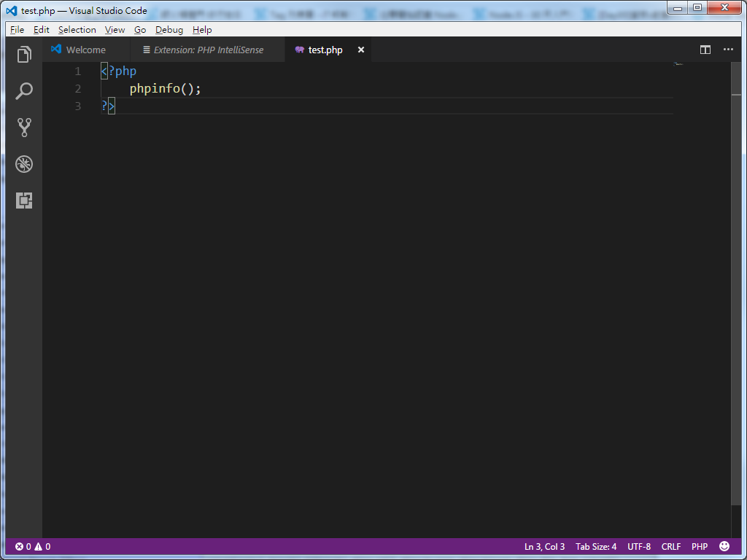Click Ln 3, Col 3 to go to line
The width and height of the screenshot is (747, 560).
(x=543, y=546)
